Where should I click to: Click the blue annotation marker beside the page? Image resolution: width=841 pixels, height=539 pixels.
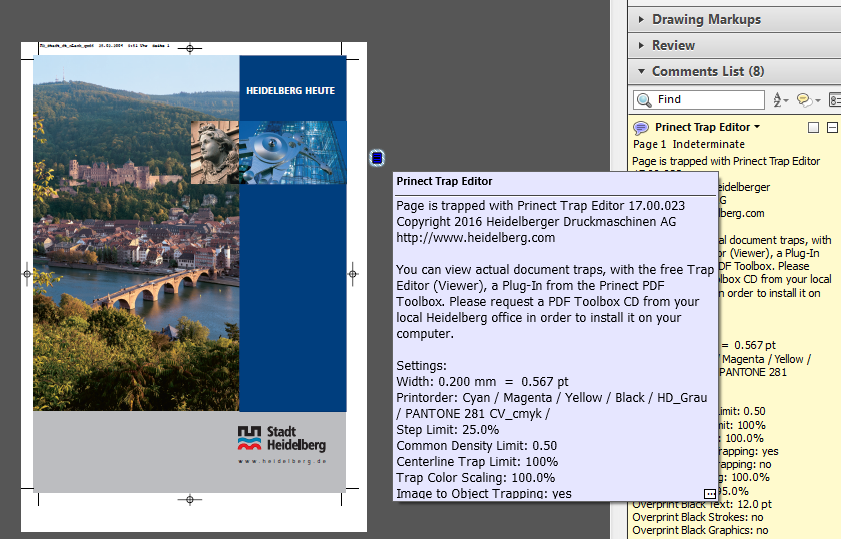coord(377,157)
